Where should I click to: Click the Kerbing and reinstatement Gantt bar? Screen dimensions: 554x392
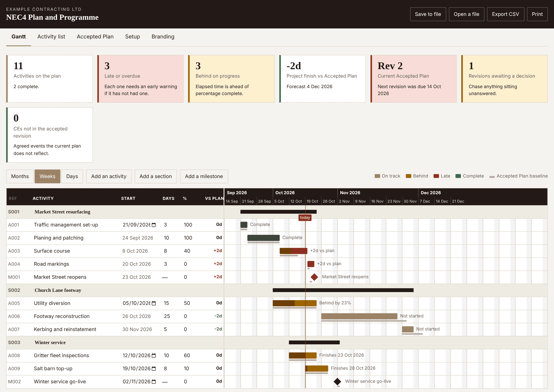(x=408, y=329)
